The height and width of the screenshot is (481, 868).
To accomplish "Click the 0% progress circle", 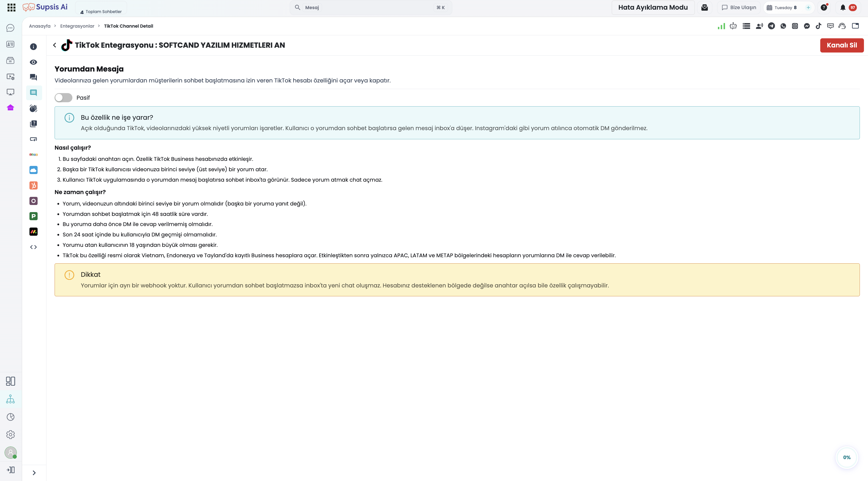I will click(x=847, y=457).
